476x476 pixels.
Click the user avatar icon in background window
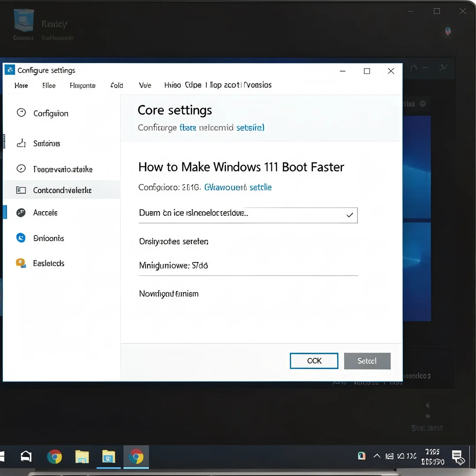(448, 31)
